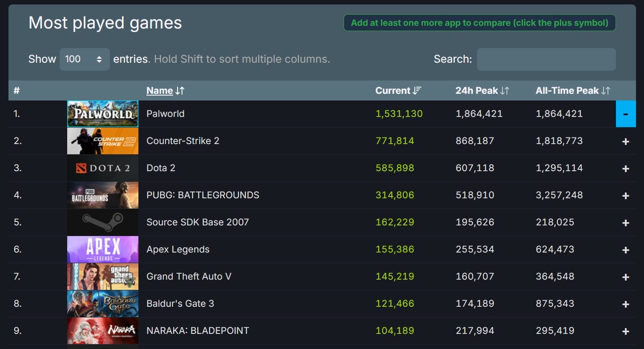
Task: Click the add at least one more app button
Action: (480, 22)
